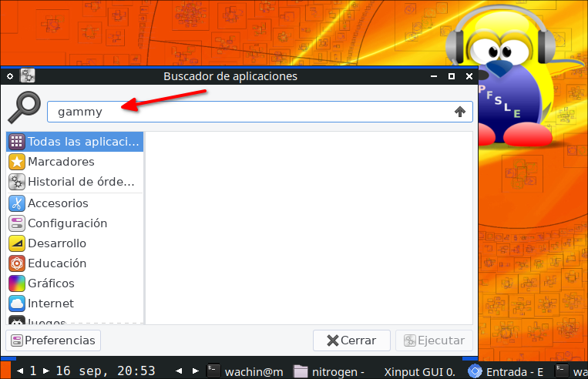Select the Desarrollo category
The height and width of the screenshot is (379, 588).
click(75, 243)
